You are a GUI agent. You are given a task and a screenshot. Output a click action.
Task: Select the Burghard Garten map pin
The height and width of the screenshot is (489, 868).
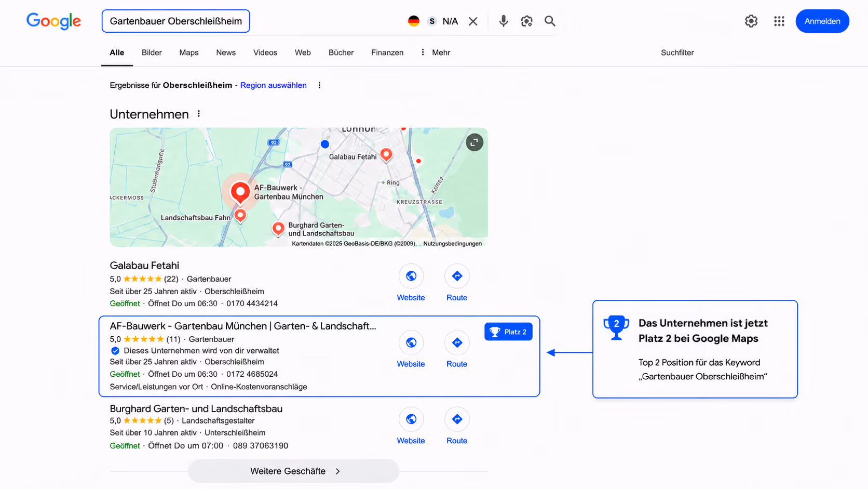[x=278, y=229]
